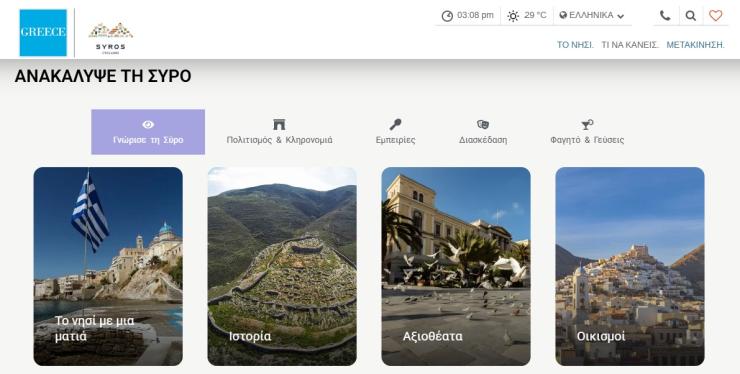Click the eye icon in Γνώρισε τη Σύρο tab
Image resolution: width=740 pixels, height=374 pixels.
148,125
